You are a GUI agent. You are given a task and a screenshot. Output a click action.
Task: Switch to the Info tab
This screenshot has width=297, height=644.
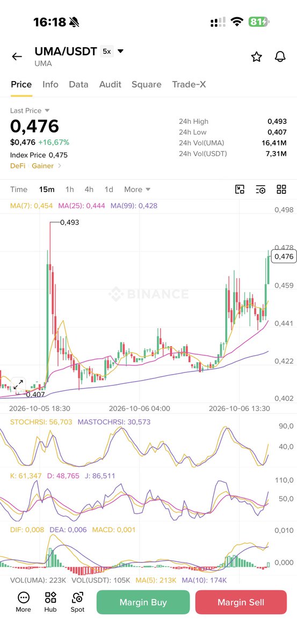point(50,84)
